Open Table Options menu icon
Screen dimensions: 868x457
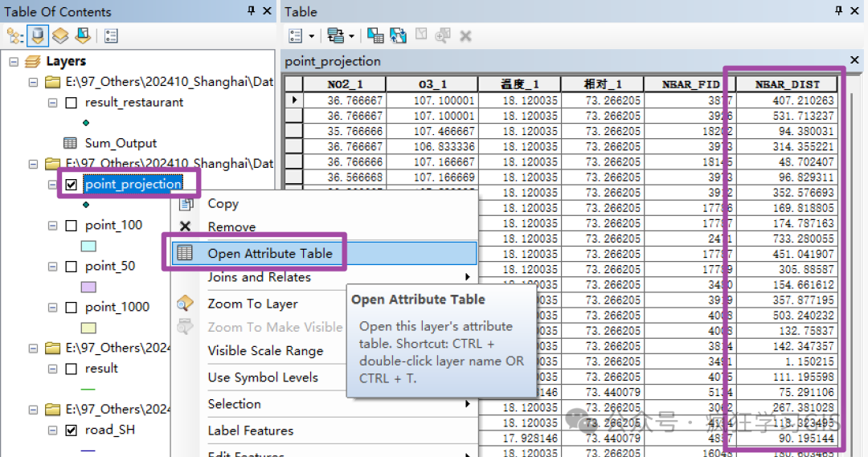coord(296,36)
